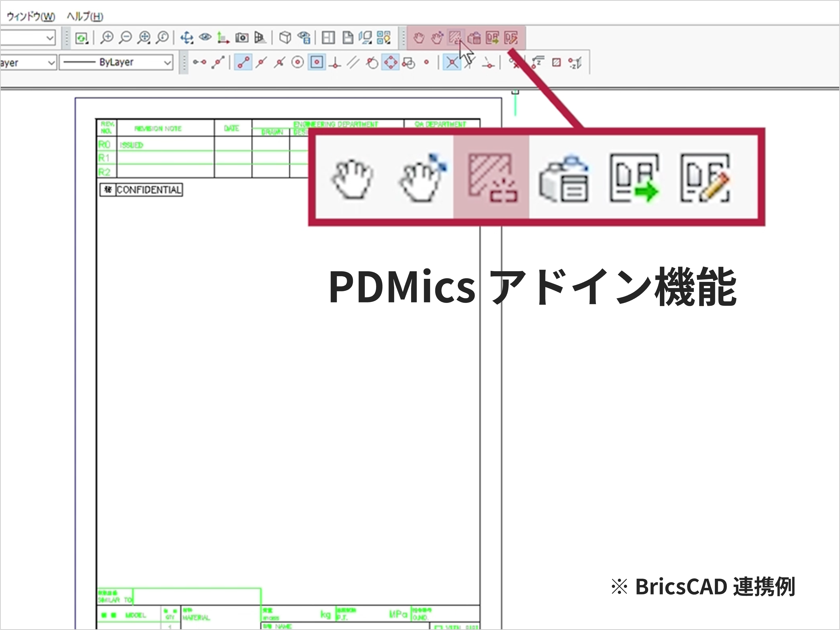The width and height of the screenshot is (840, 630).
Task: Open the ウィンドウ(W) menu
Action: coord(31,17)
